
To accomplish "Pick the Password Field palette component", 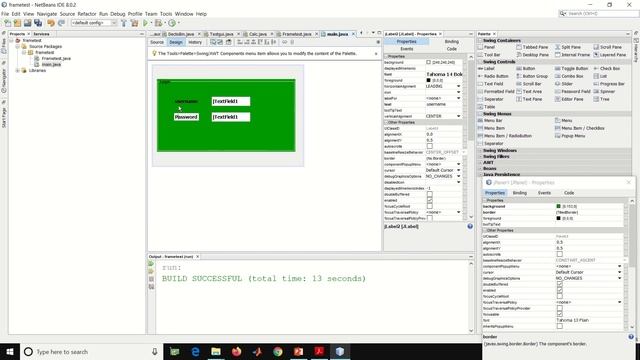I will pyautogui.click(x=573, y=92).
